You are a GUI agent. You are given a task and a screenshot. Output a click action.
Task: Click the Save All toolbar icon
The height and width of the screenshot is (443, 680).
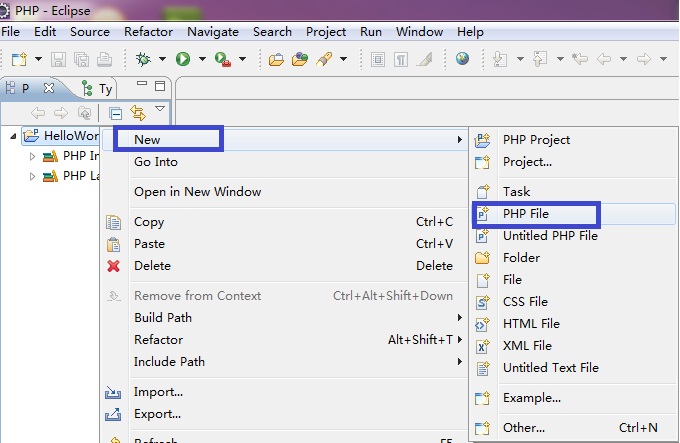pos(81,59)
